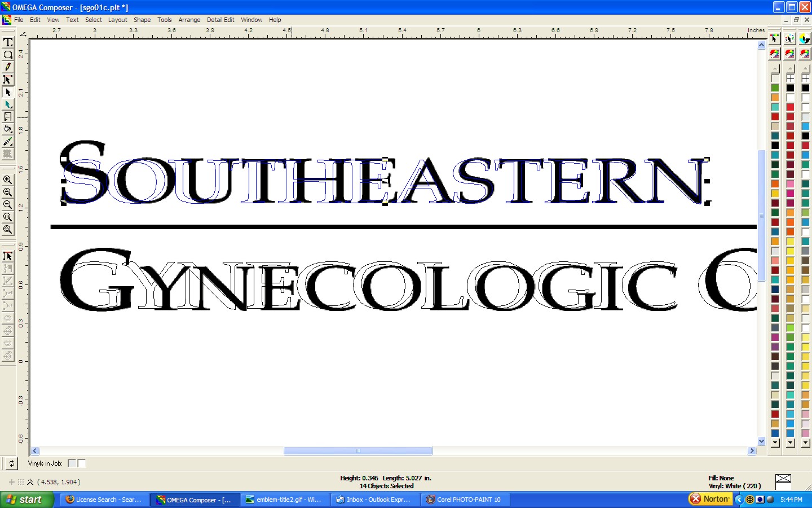Image resolution: width=812 pixels, height=508 pixels.
Task: Click the CMYK circle pointer icon above palette
Action: point(805,38)
